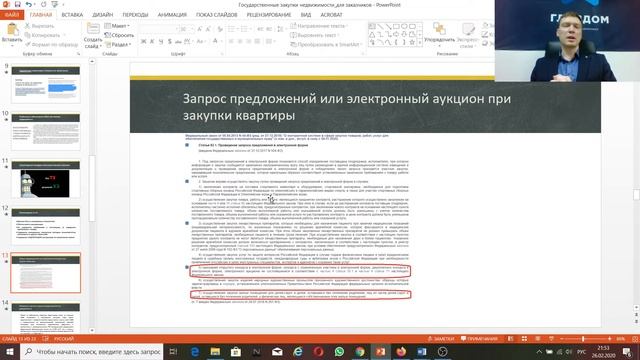Select slide 14 thumbnail
The width and height of the screenshot is (640, 360).
pos(46,318)
